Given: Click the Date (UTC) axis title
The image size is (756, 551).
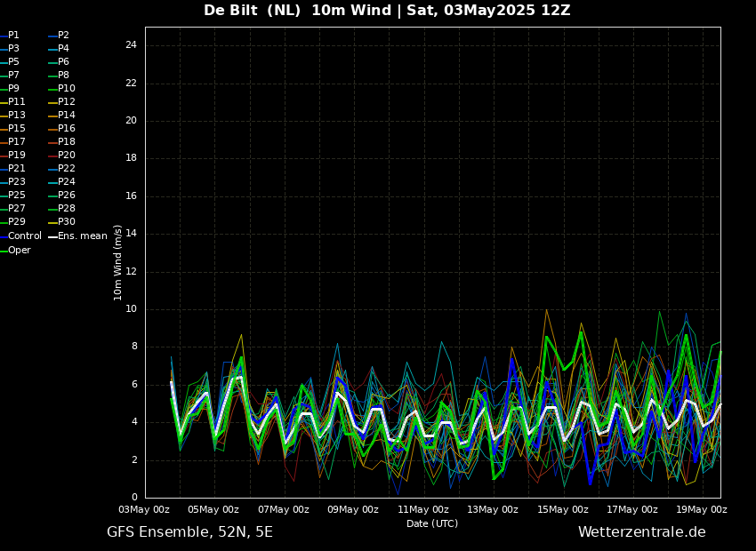Looking at the screenshot, I should pos(432,524).
